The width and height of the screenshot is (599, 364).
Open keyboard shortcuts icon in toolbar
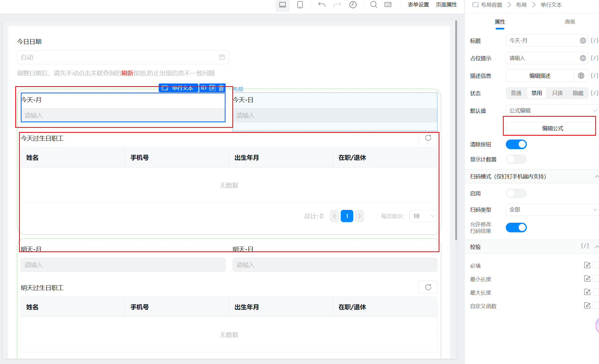click(x=388, y=5)
